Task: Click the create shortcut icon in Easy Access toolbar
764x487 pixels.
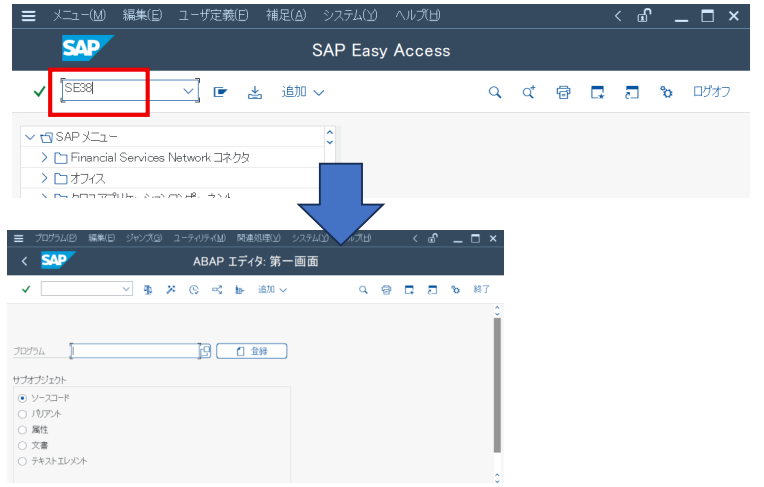Action: point(631,92)
